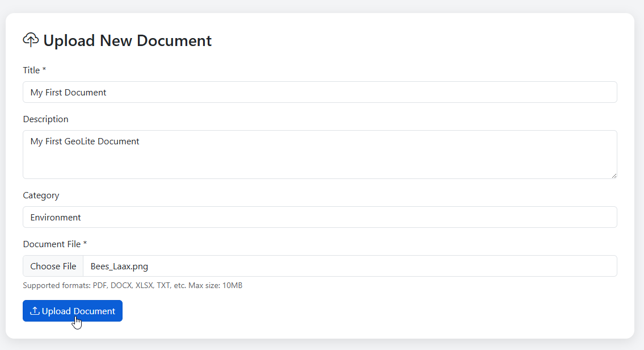
Task: Click the Upload New Document heading text
Action: [x=127, y=41]
